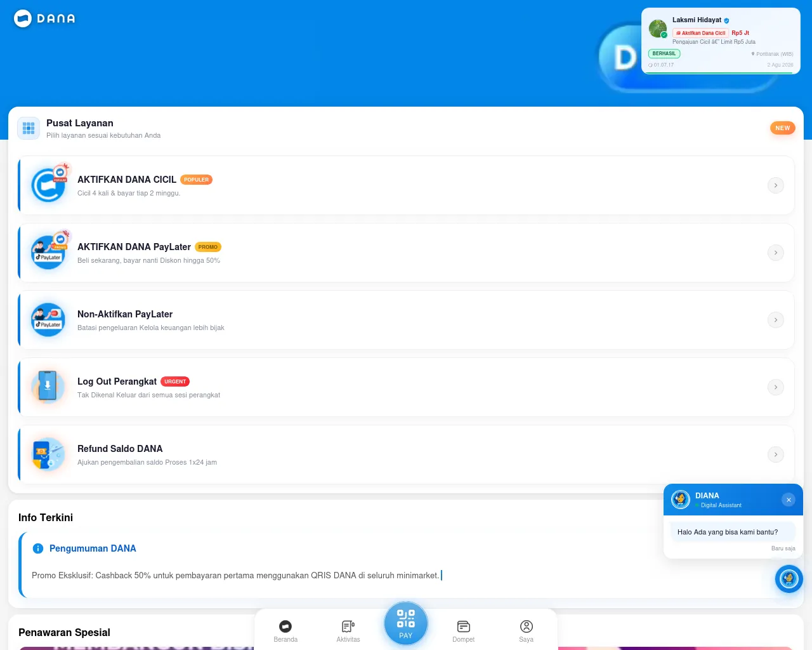The height and width of the screenshot is (650, 812).
Task: Open Non-Aktifkan PayLater chevron arrow
Action: [x=776, y=320]
